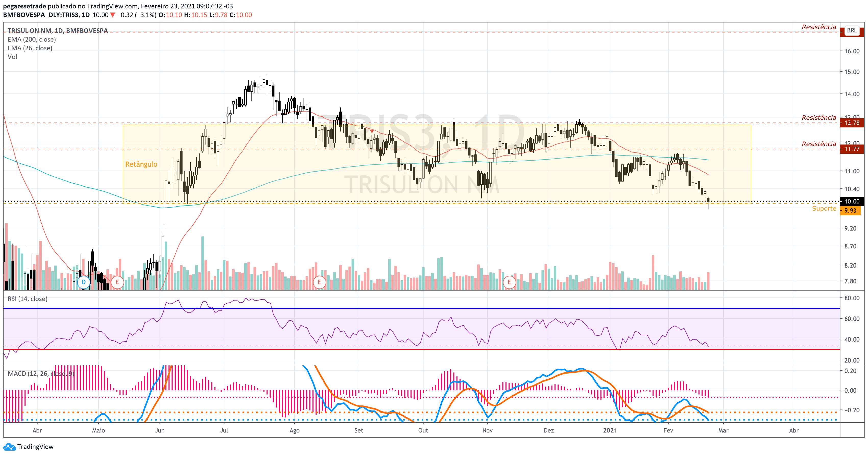Click the Fev label on time axis

point(668,431)
